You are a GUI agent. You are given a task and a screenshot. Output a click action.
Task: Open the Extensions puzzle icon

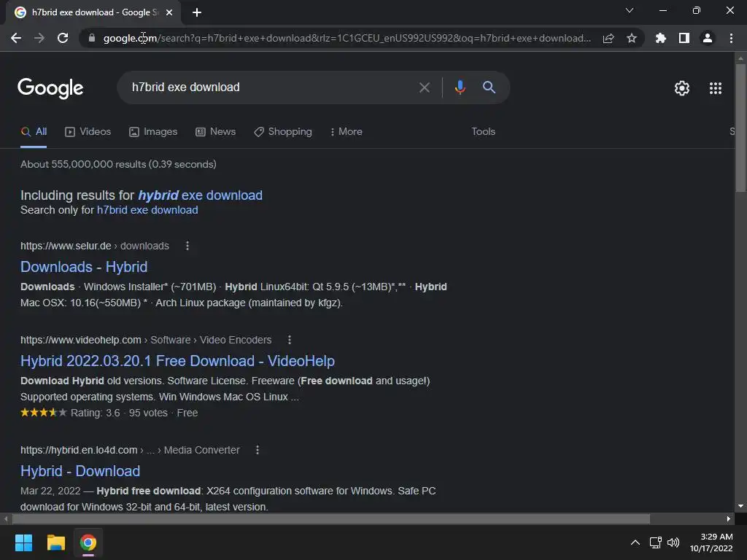point(661,38)
